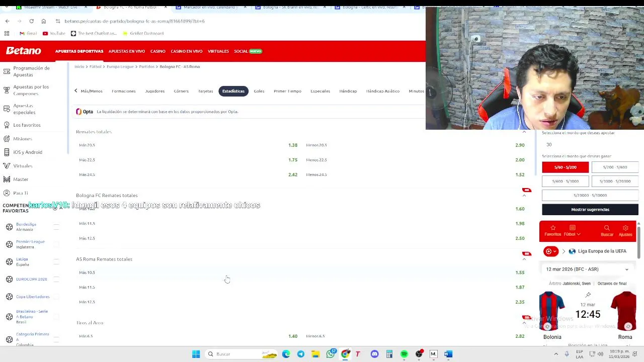Click Europa League breadcrumb link
Image resolution: width=644 pixels, height=362 pixels.
(x=120, y=66)
